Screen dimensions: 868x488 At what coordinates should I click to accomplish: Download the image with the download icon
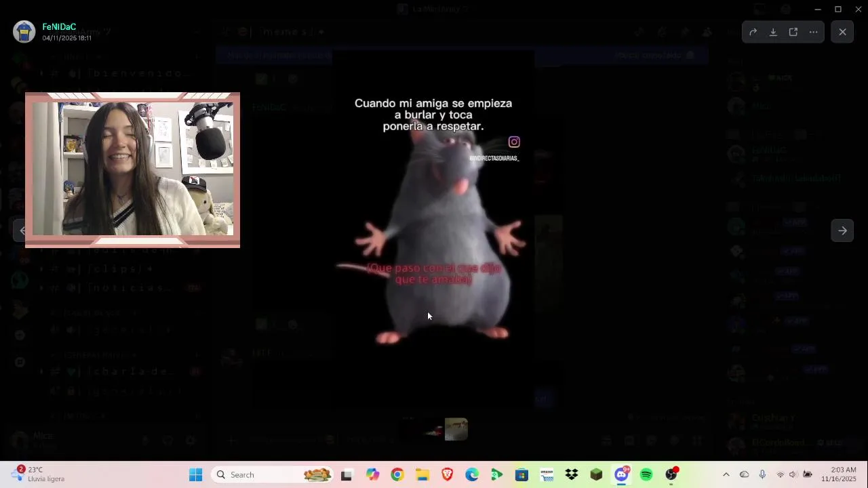(773, 32)
